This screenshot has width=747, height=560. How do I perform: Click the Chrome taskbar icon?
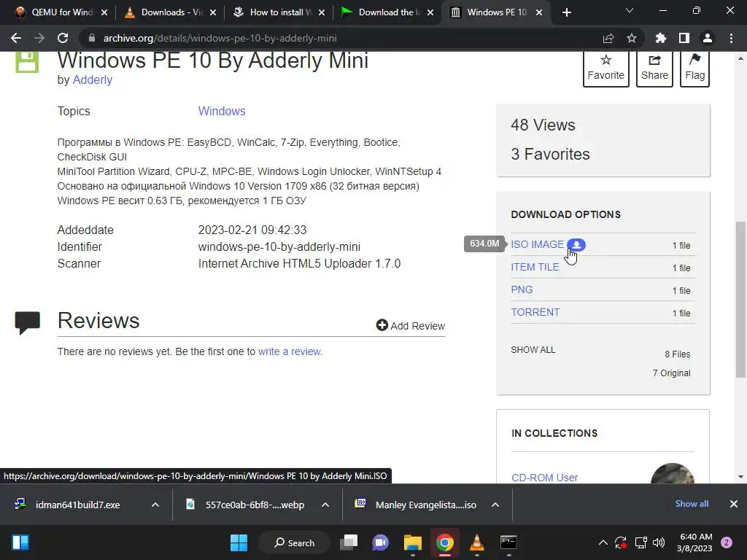(x=444, y=542)
